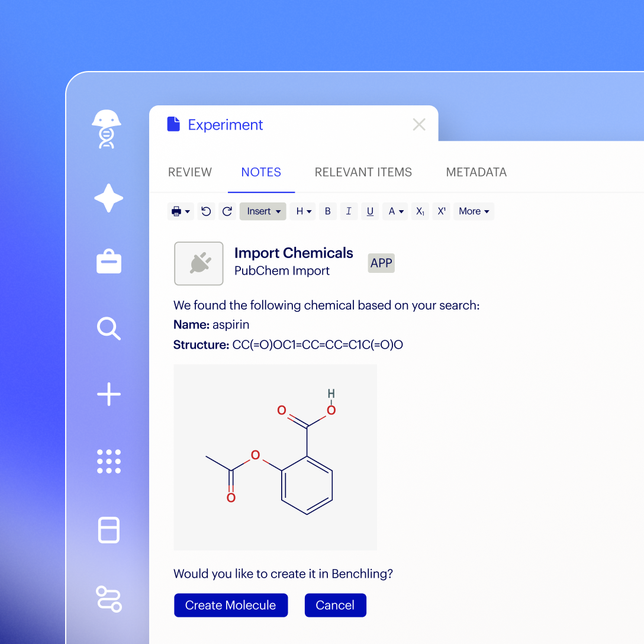The width and height of the screenshot is (644, 644).
Task: Click the undo arrow button
Action: (206, 211)
